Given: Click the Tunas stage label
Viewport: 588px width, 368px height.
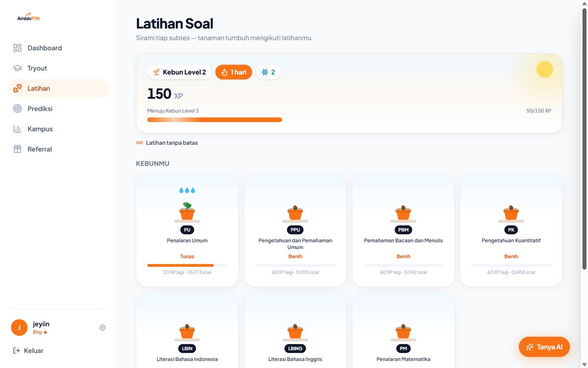Looking at the screenshot, I should (x=187, y=257).
